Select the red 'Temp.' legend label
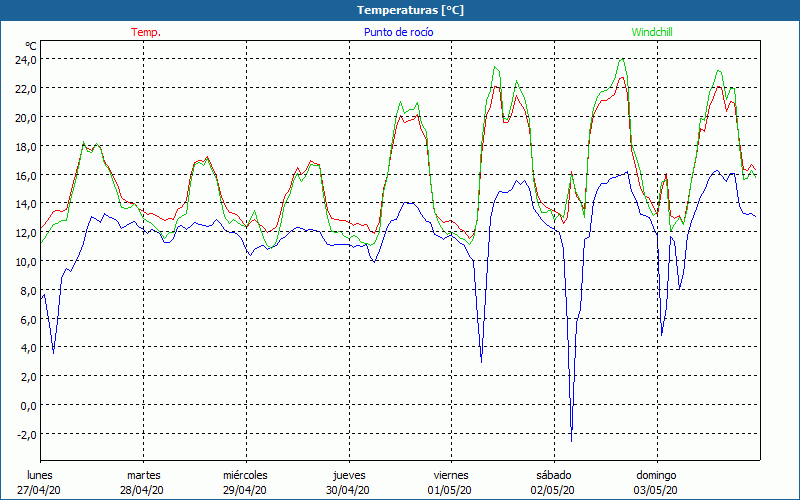The image size is (800, 500). click(146, 32)
